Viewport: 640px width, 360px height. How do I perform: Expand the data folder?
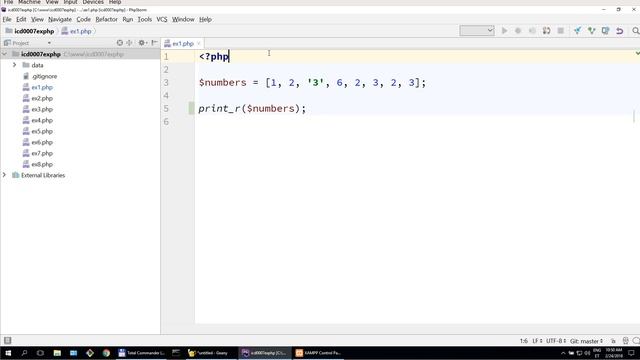[14, 65]
